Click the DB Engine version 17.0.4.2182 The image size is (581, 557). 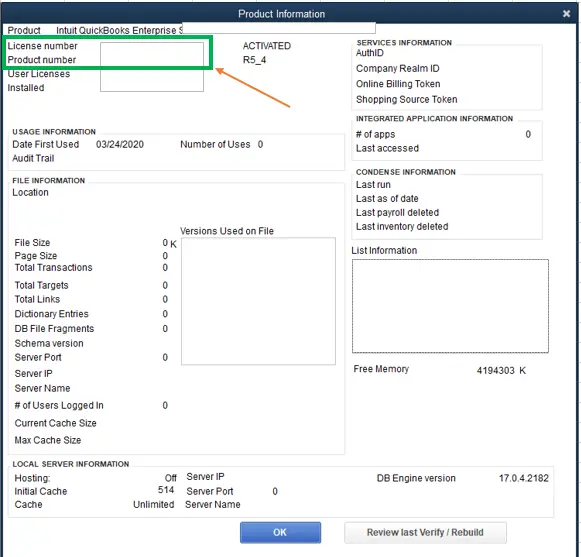(x=524, y=478)
